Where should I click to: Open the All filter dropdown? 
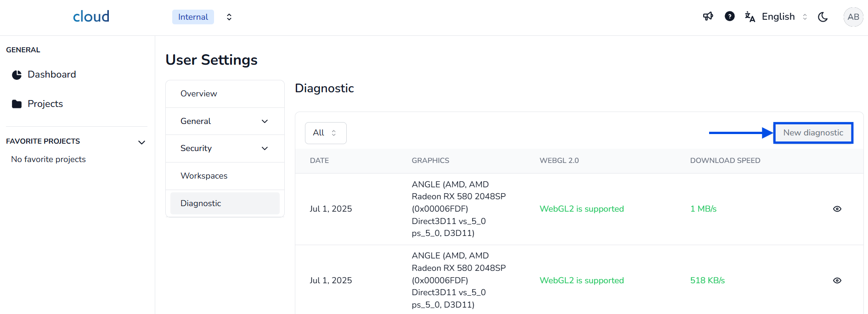tap(325, 133)
